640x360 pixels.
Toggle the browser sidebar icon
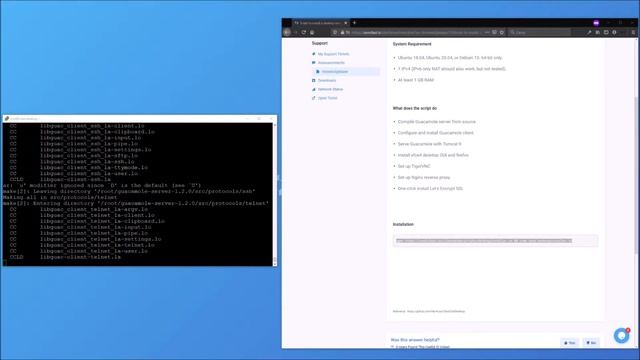tap(606, 32)
